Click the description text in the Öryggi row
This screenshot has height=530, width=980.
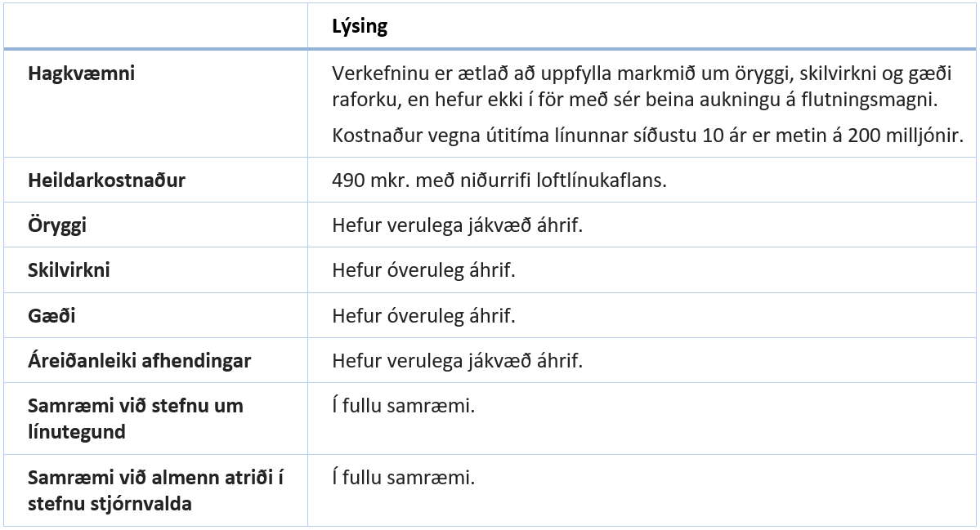[x=457, y=225]
